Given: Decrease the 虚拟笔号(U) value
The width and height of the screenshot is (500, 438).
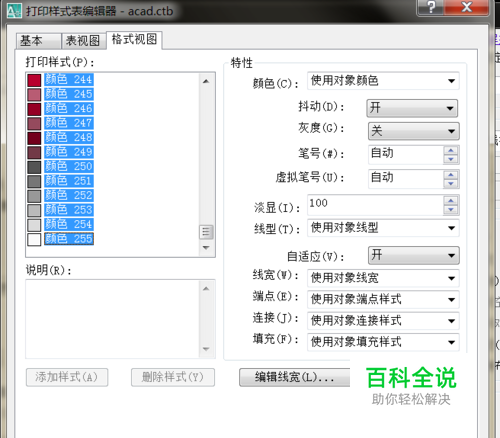Looking at the screenshot, I should 451,183.
